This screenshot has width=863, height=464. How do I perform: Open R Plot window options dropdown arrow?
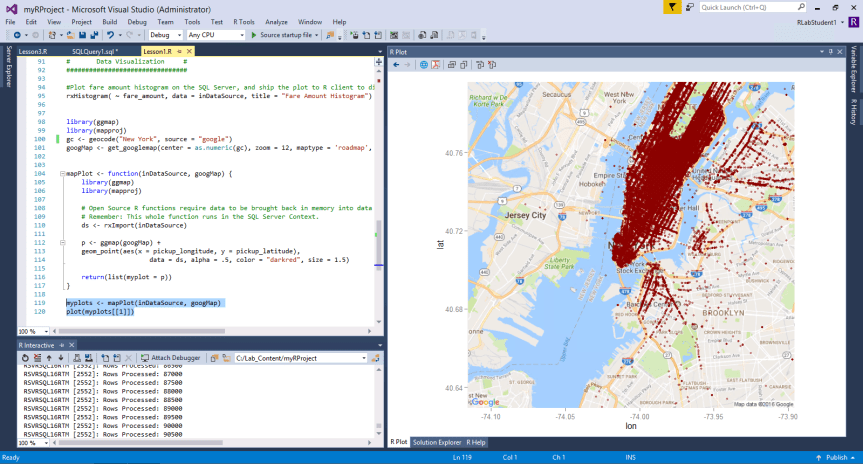(822, 52)
